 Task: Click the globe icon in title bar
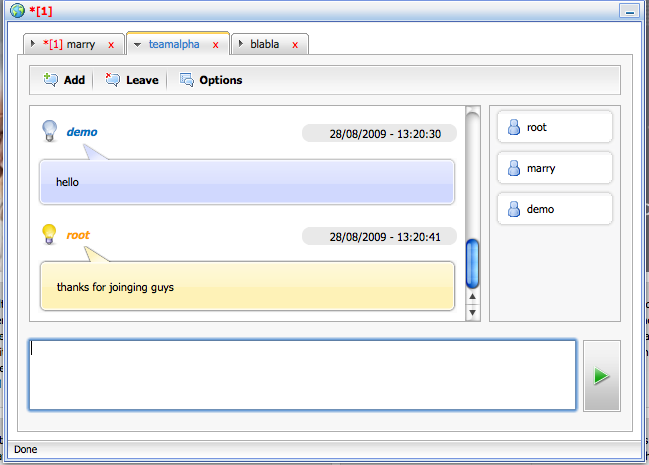pos(17,10)
